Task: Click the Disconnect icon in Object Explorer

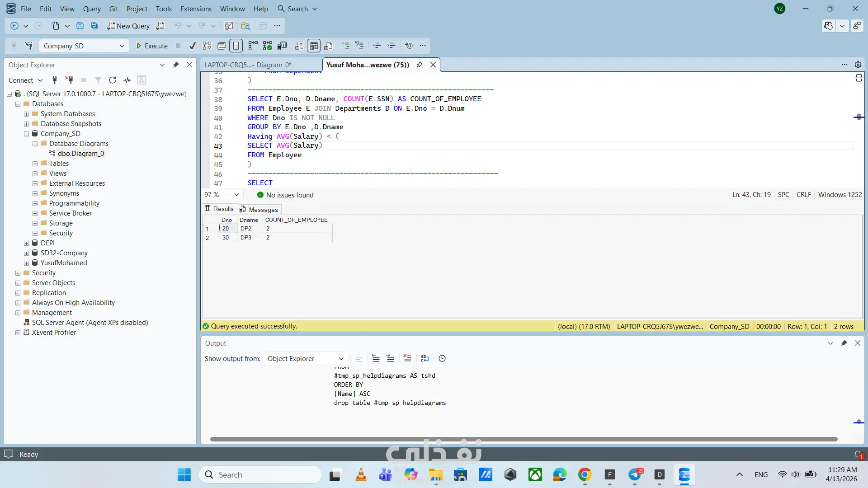Action: [69, 80]
